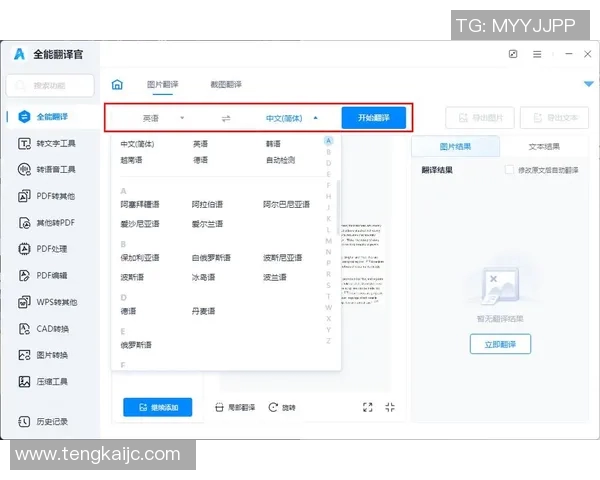Screen dimensions: 600x480
Task: Choose 韩语 in the language list
Action: [273, 144]
